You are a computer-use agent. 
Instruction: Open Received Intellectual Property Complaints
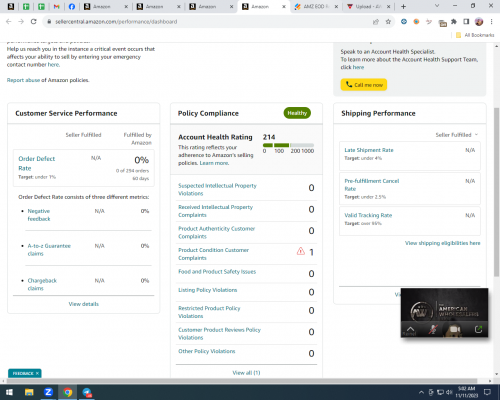(215, 211)
